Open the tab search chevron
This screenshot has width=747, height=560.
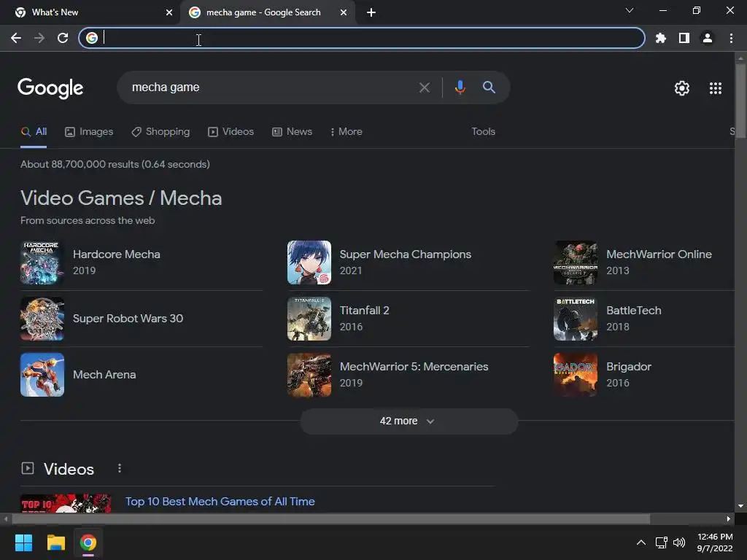[630, 10]
